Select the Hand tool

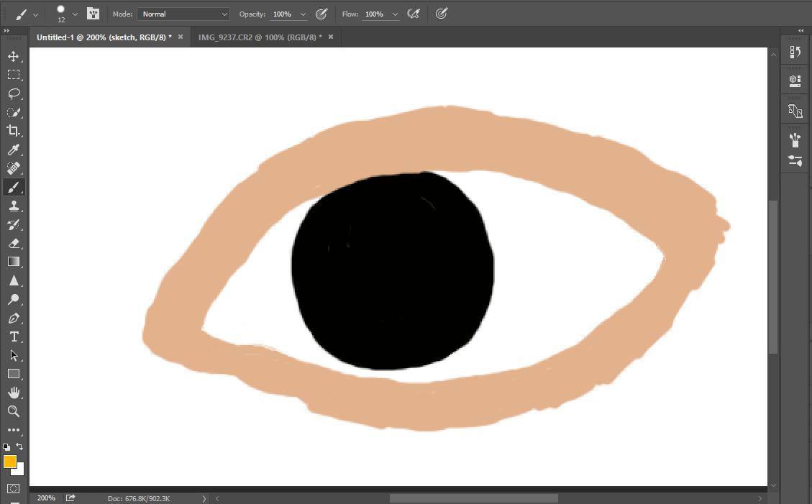click(13, 393)
